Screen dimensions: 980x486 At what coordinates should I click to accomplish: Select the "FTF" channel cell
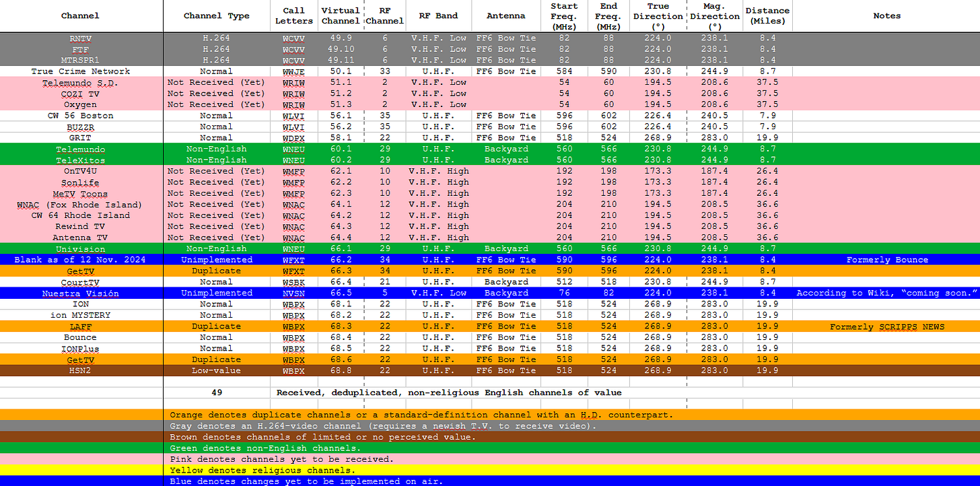tap(80, 49)
